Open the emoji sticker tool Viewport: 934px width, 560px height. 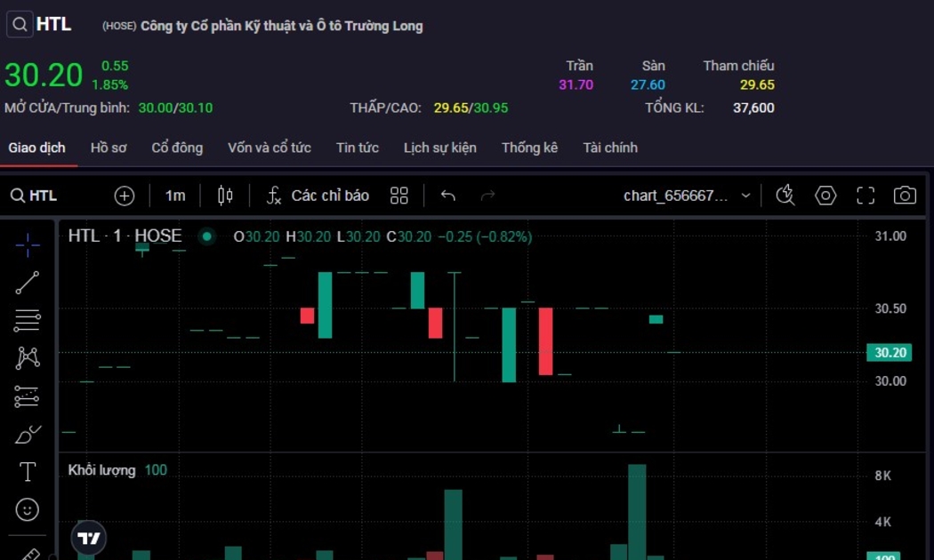click(x=28, y=509)
